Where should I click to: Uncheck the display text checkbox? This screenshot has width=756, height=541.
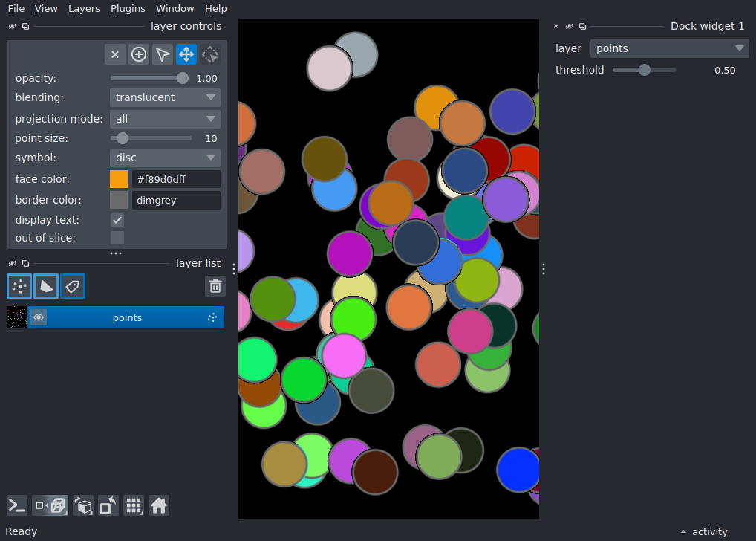point(117,220)
